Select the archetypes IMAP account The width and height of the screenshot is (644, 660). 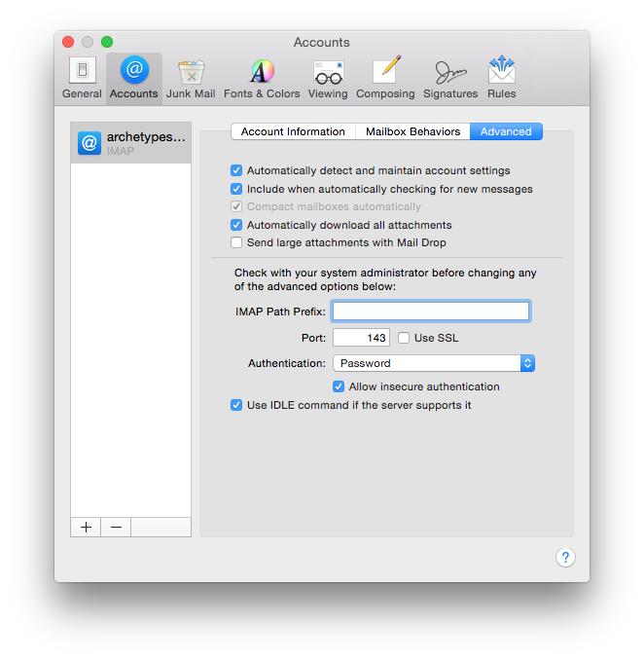130,143
